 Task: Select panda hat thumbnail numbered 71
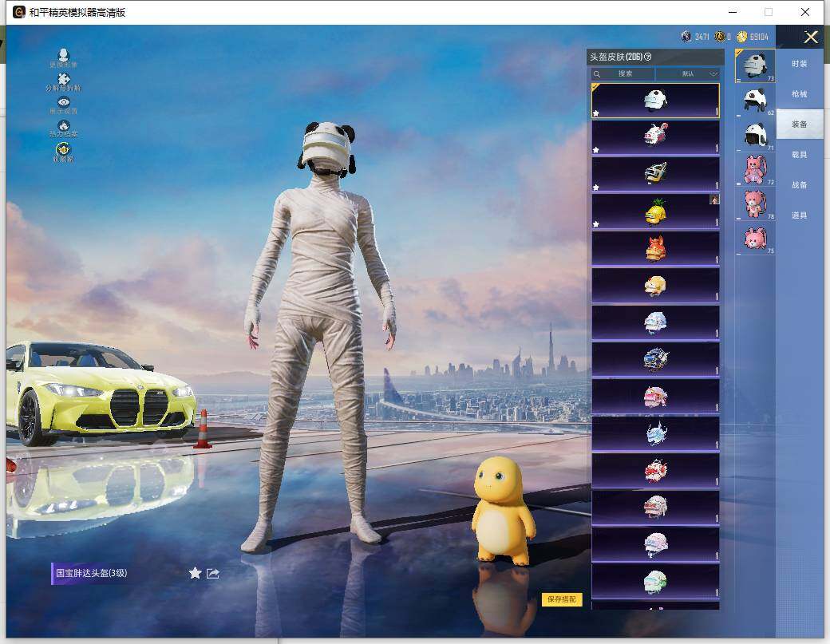[x=755, y=135]
